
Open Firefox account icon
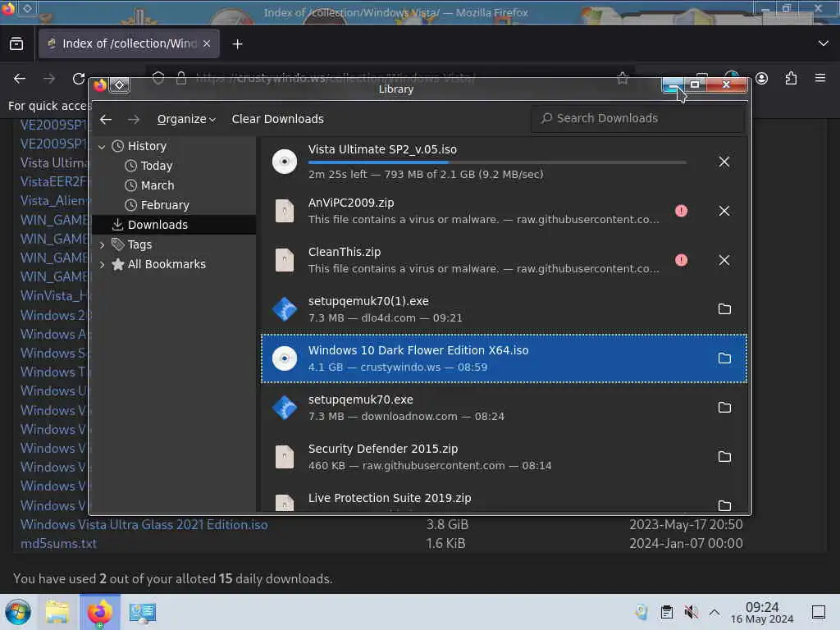pos(761,79)
